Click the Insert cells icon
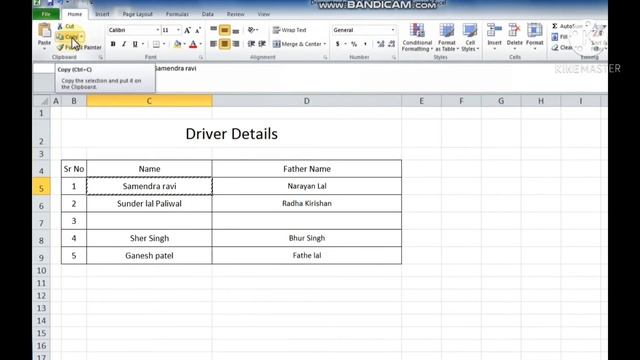 (494, 31)
